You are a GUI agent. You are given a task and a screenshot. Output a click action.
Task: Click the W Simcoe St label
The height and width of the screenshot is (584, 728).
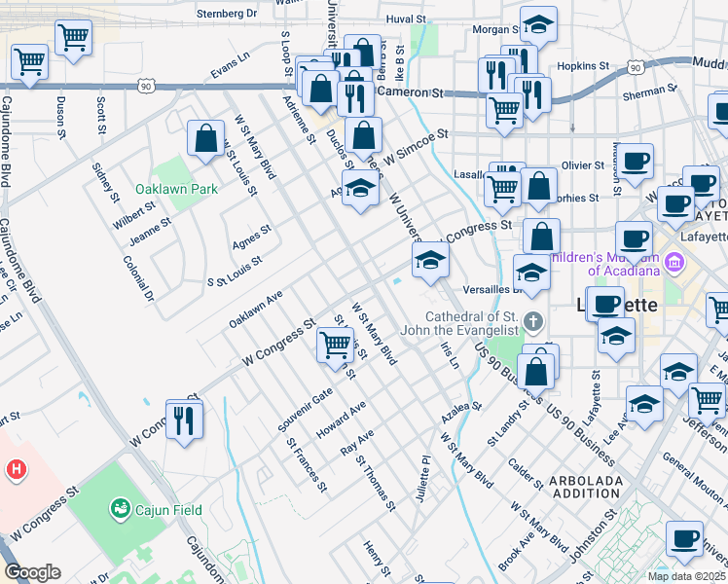[416, 147]
